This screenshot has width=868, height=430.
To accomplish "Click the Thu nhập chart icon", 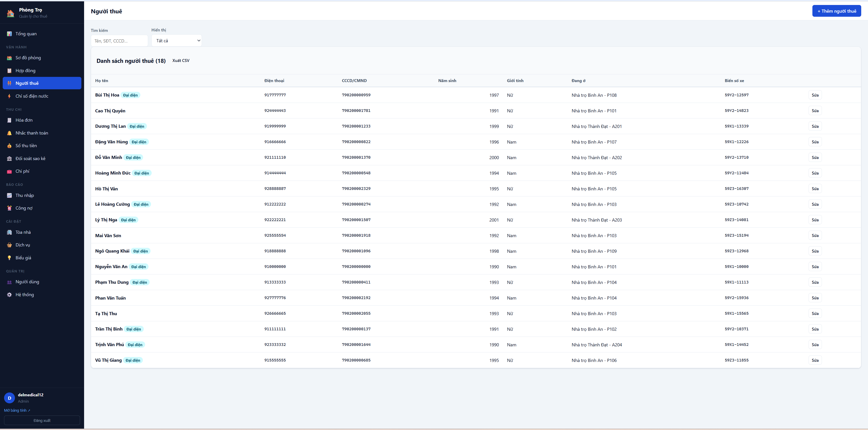I will 9,195.
